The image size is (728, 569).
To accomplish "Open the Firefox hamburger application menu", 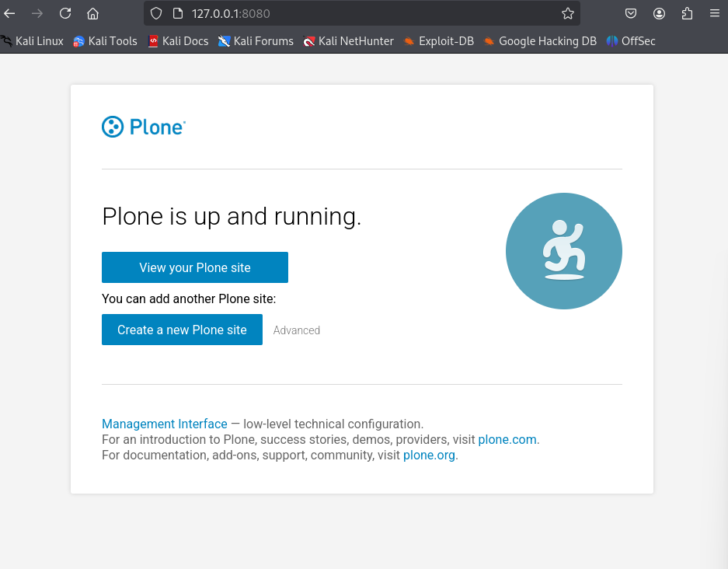I will coord(715,13).
